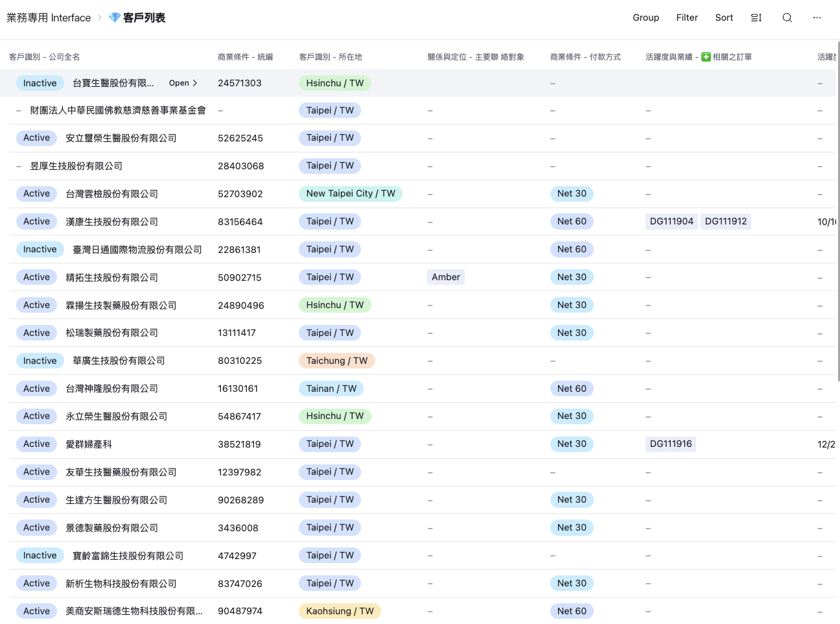Click the Kaohsiung / TW location tag
The height and width of the screenshot is (624, 840).
pos(340,611)
